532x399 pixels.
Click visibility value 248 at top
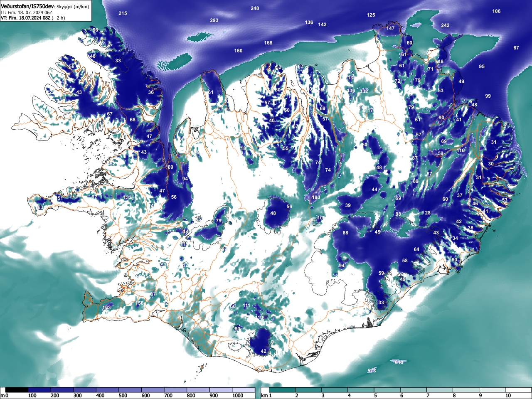click(x=255, y=8)
